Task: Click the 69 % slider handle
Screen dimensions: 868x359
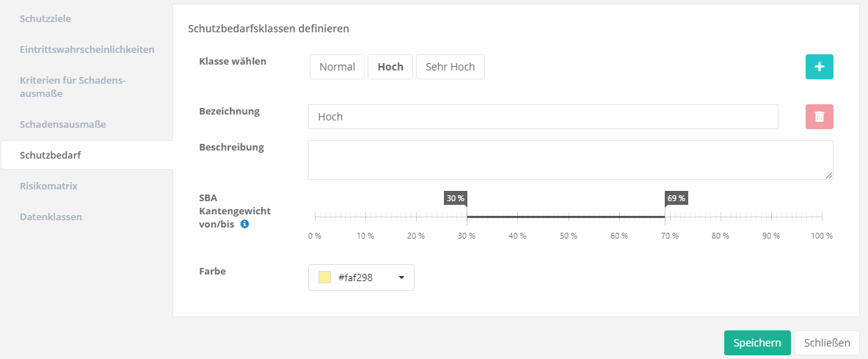Action: click(665, 216)
